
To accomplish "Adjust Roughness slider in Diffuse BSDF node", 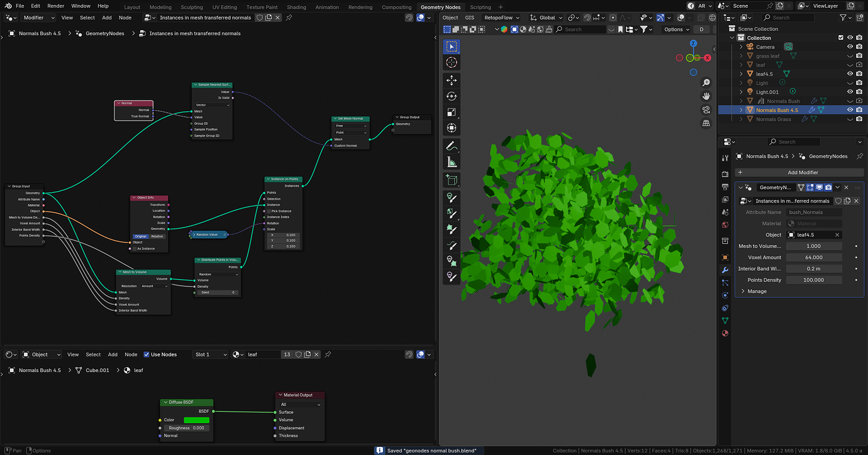I will [x=186, y=428].
